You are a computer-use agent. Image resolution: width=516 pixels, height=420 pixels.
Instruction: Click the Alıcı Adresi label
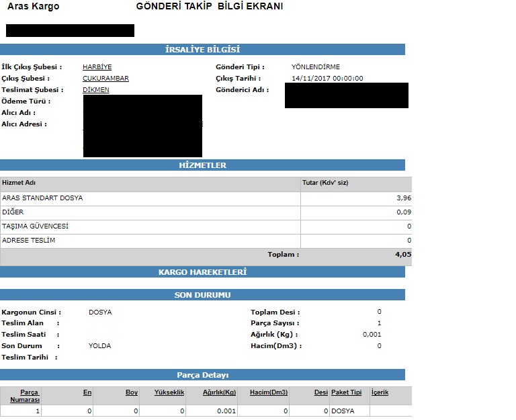point(24,124)
